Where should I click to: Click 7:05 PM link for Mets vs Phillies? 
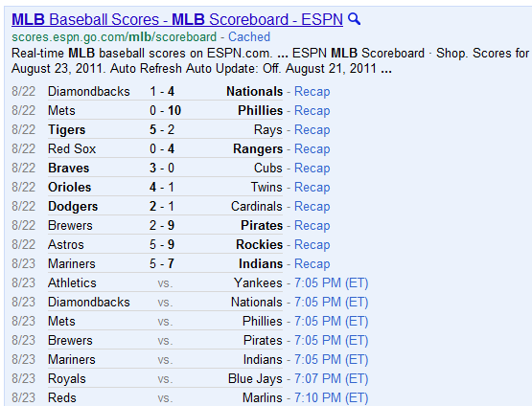click(331, 322)
